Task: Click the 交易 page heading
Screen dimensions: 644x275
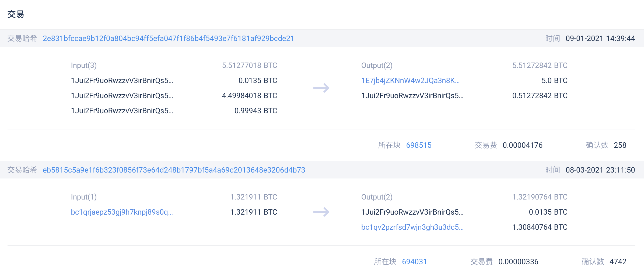Action: (16, 14)
